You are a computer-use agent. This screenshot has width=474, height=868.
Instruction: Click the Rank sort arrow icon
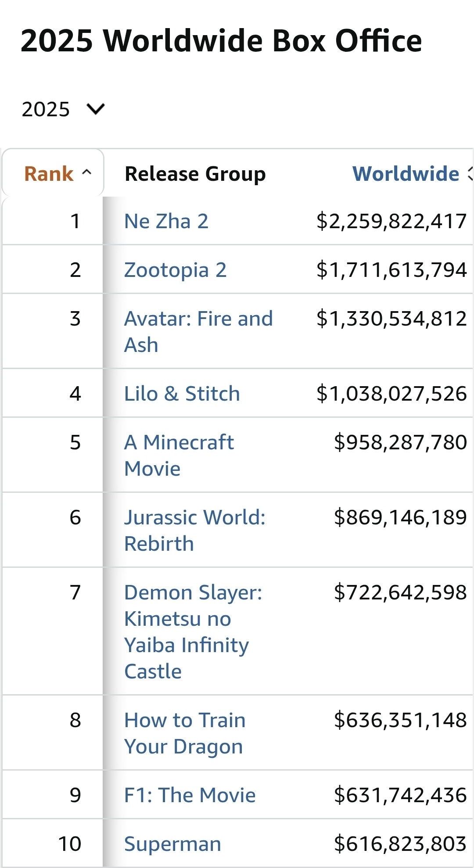pyautogui.click(x=87, y=172)
